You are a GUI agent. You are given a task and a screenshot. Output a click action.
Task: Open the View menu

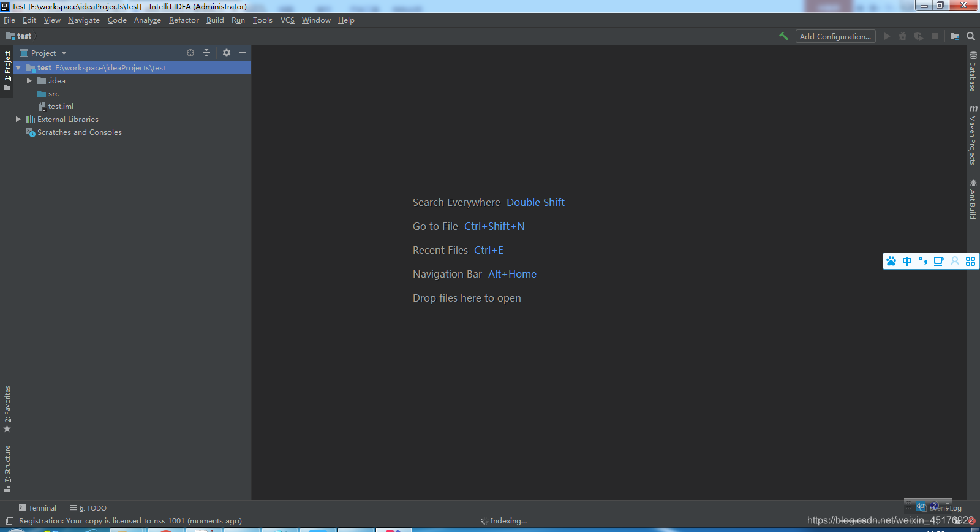click(52, 20)
